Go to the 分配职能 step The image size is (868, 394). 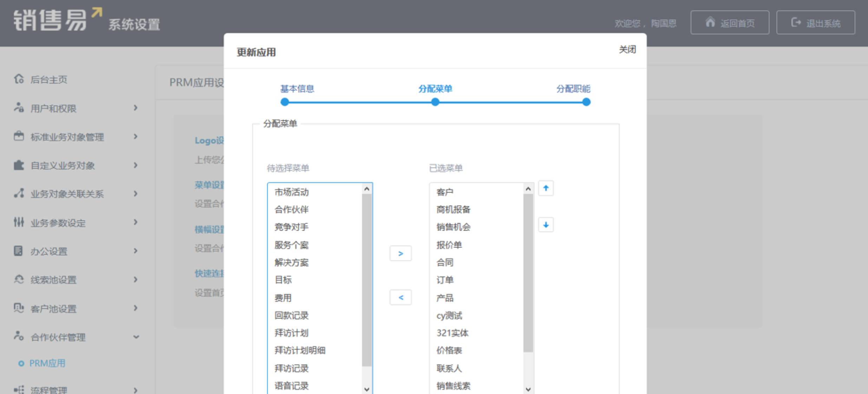click(x=573, y=89)
